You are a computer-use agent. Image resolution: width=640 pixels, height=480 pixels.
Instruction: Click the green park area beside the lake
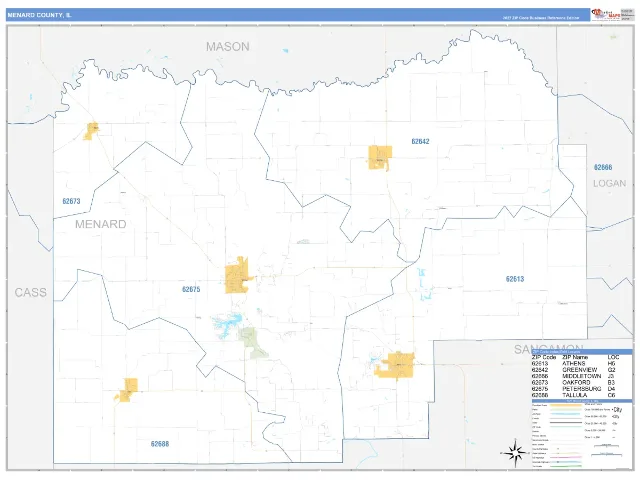[x=252, y=342]
